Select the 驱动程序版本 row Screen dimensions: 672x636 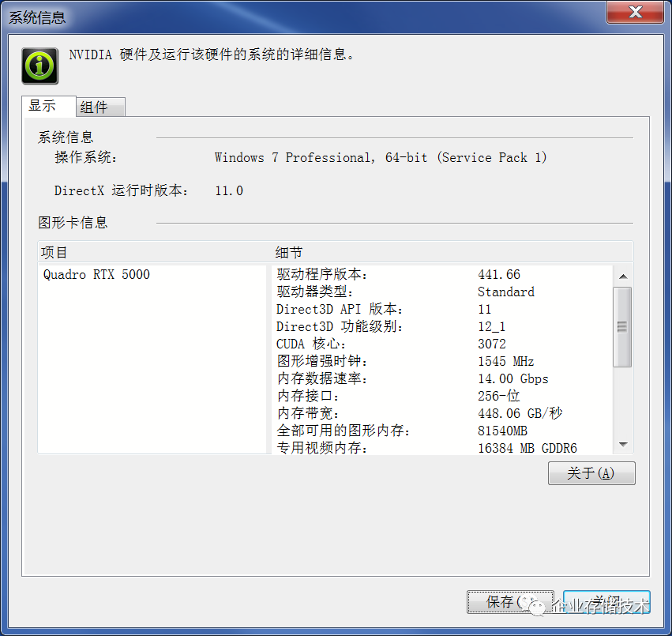[x=441, y=274]
